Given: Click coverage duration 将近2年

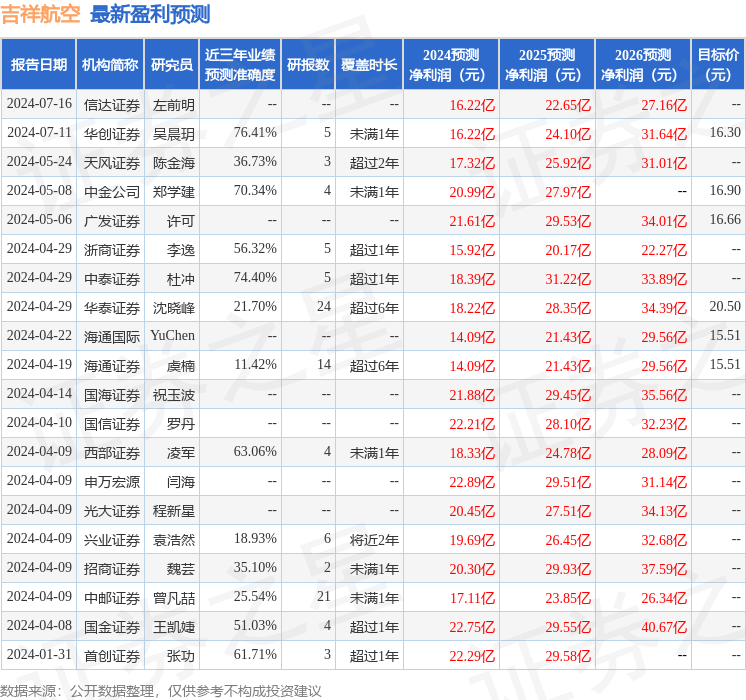Looking at the screenshot, I should [374, 540].
